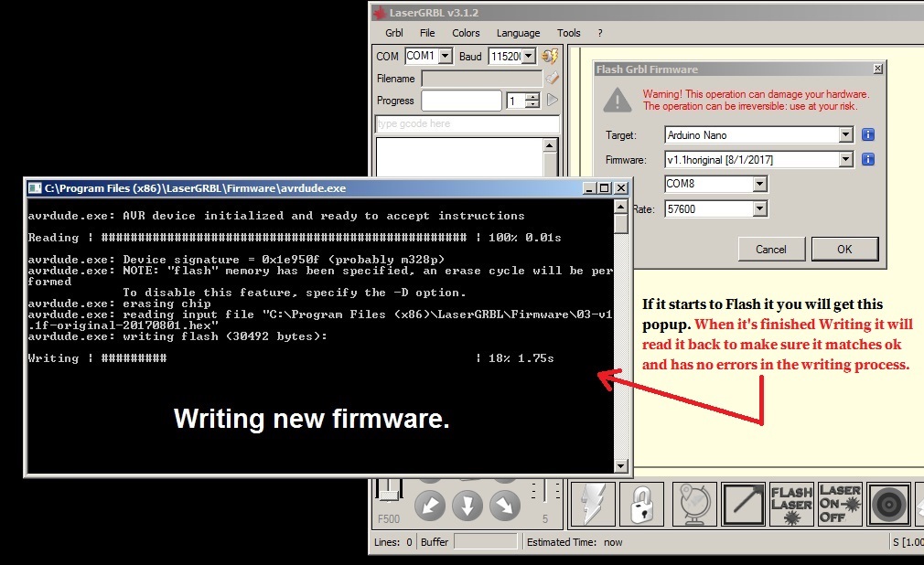The height and width of the screenshot is (565, 924).
Task: Open the COM8 port dropdown in flash dialog
Action: pos(759,184)
